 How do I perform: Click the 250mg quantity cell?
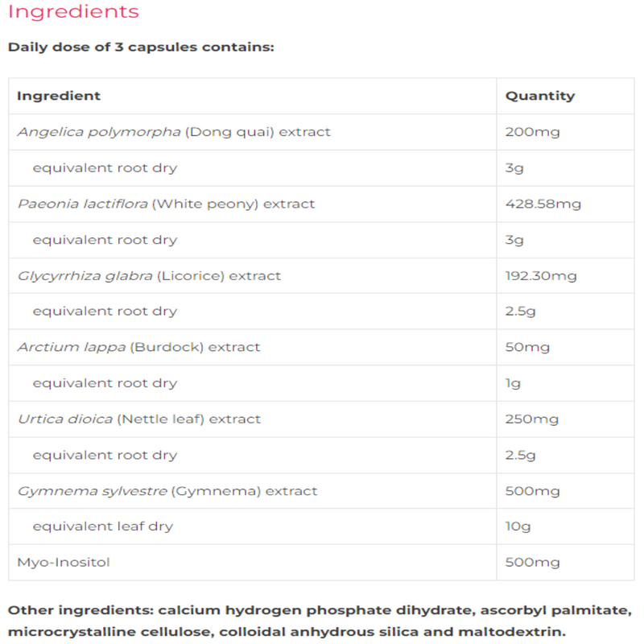(531, 419)
